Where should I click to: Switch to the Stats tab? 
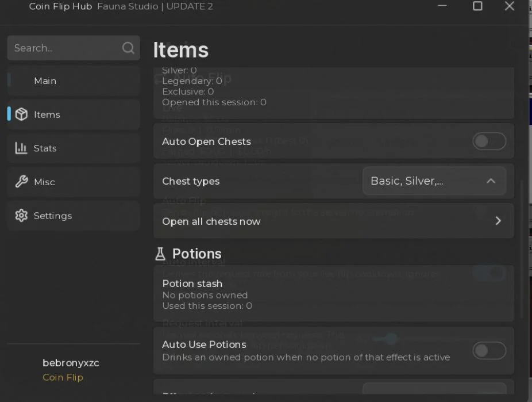74,148
